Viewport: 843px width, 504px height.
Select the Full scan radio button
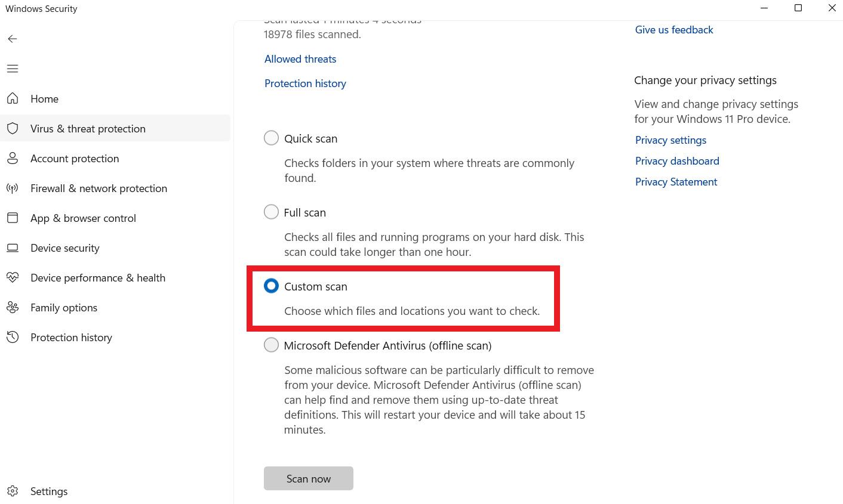(x=271, y=212)
